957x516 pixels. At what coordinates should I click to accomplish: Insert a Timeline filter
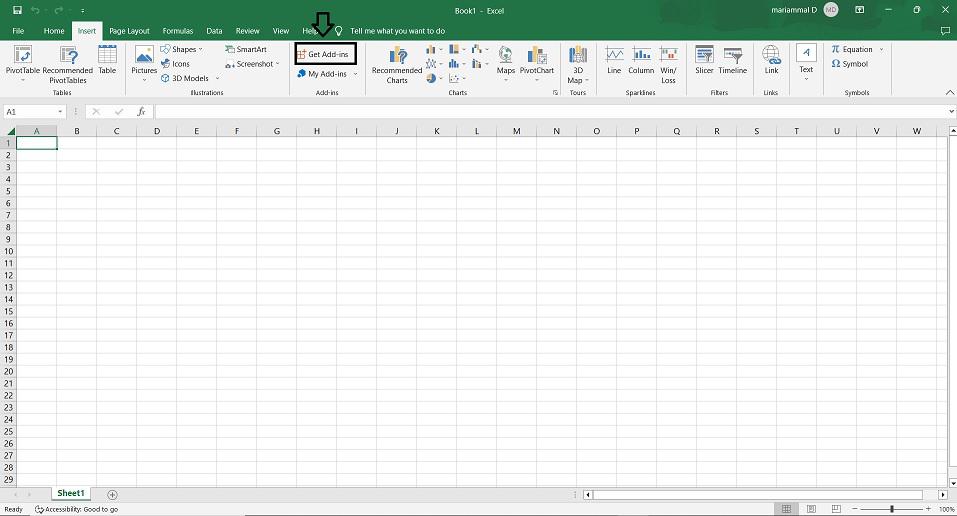pyautogui.click(x=732, y=60)
